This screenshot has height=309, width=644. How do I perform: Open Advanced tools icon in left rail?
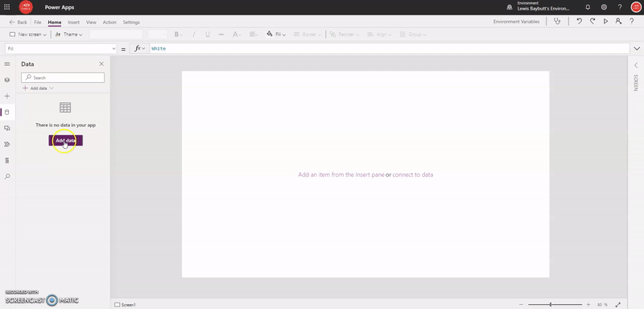tap(7, 160)
